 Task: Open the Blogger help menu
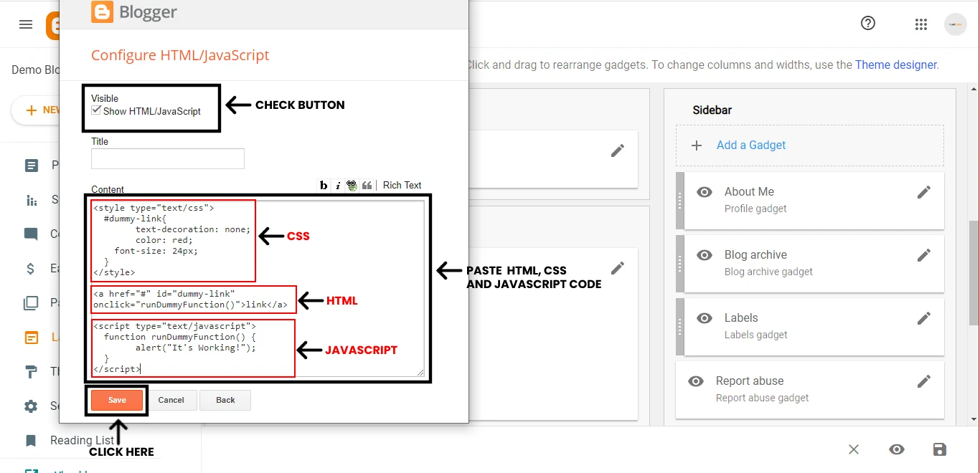click(x=868, y=23)
